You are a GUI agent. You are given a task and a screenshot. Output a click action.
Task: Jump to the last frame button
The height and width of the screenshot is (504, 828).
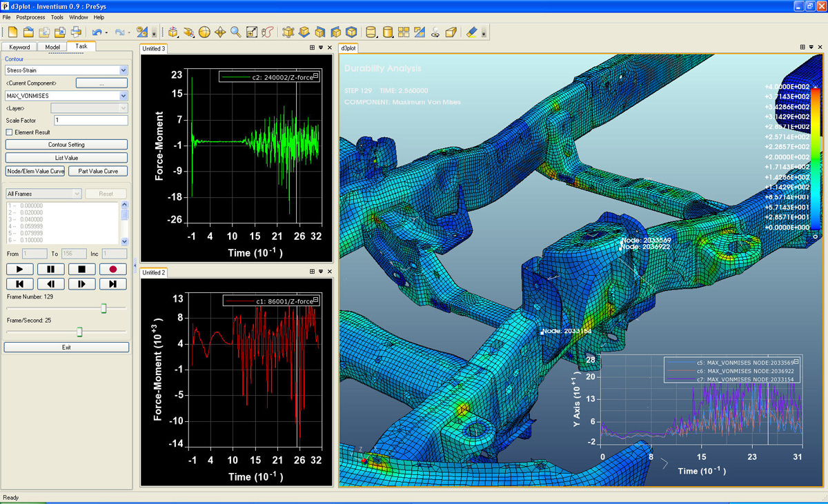tap(112, 283)
